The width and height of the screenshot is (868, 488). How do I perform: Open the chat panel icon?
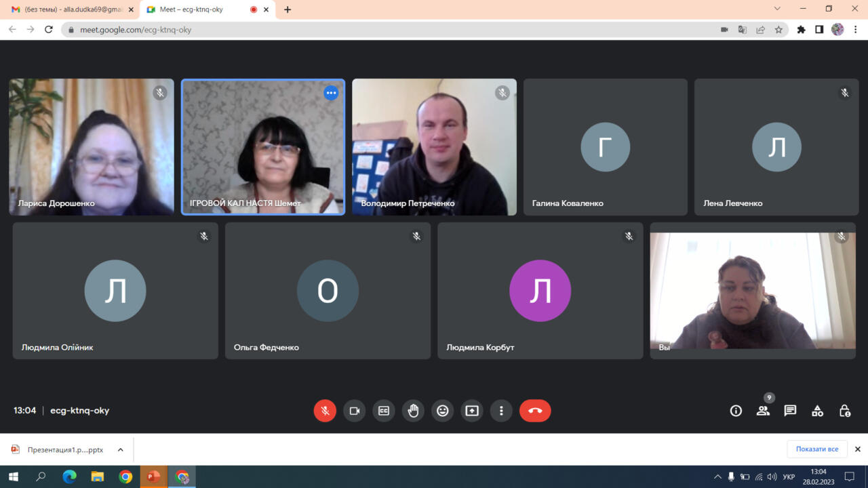tap(790, 411)
